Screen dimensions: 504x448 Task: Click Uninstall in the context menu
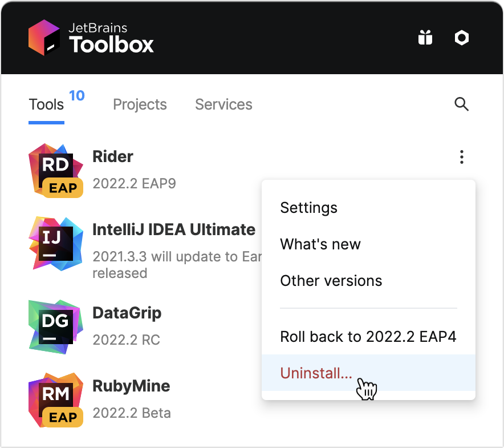(315, 373)
